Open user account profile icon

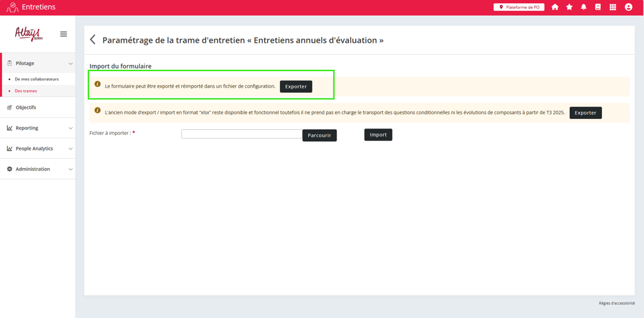click(628, 7)
